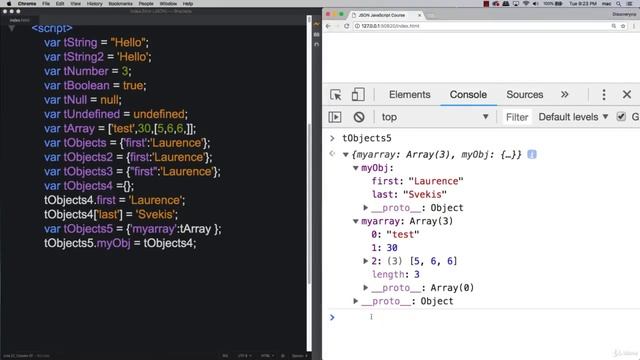Viewport: 640px width, 360px height.
Task: Click the browser back arrow
Action: point(329,26)
